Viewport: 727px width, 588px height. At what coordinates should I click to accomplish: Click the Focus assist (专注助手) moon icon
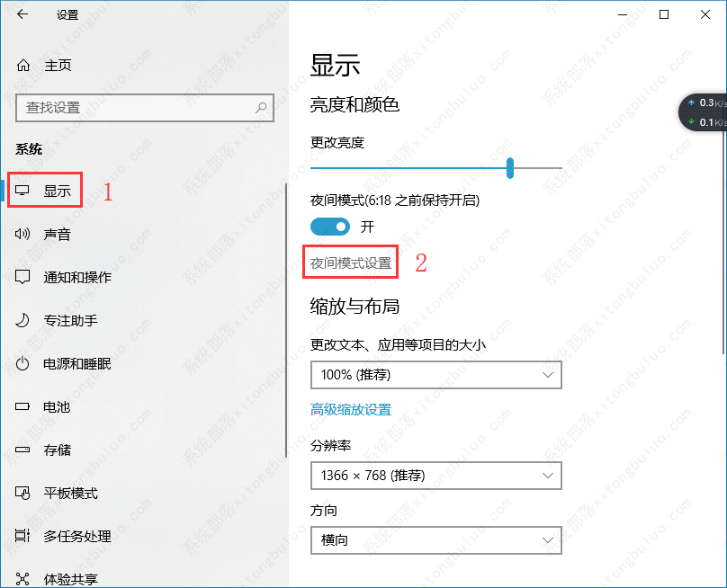tap(23, 321)
